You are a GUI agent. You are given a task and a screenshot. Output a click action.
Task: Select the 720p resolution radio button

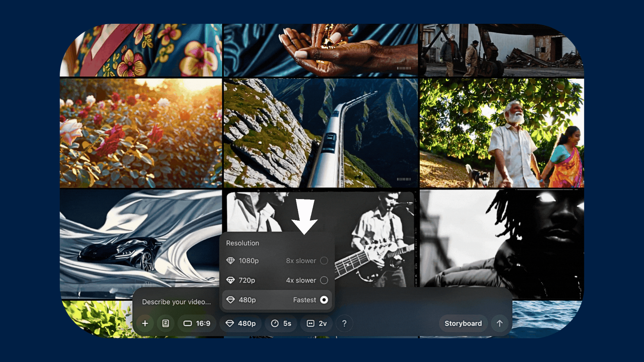324,280
